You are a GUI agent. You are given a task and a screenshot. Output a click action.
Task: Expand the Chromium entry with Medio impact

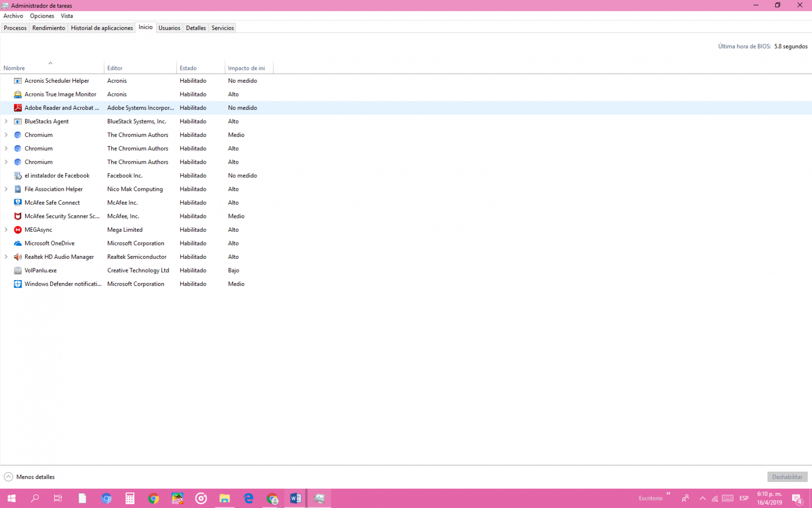coord(6,135)
